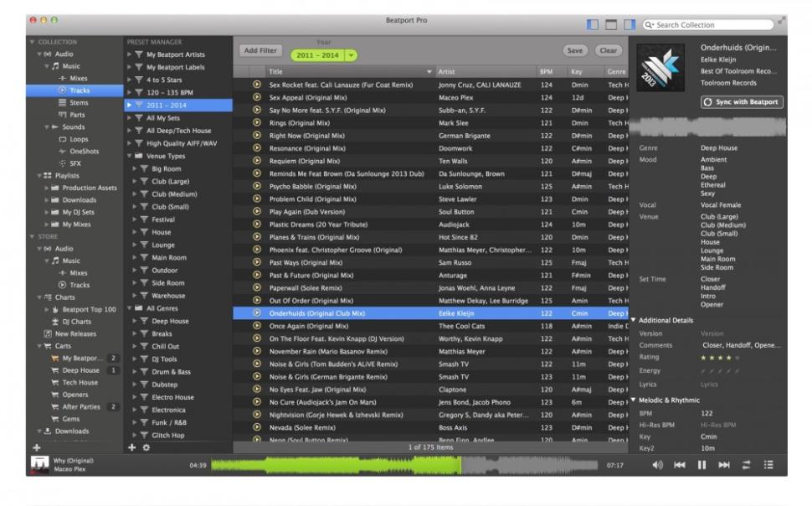Select the Deep House preset filter

coord(170,321)
